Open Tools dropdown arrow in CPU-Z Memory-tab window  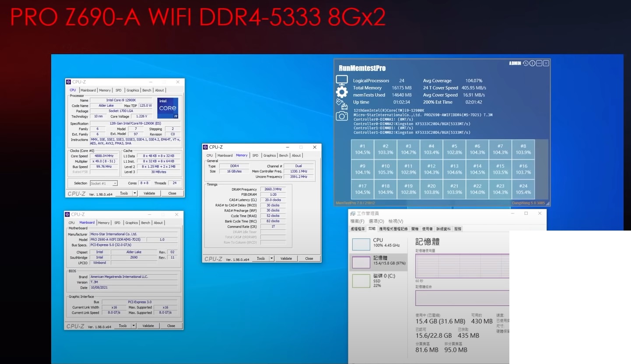point(272,258)
